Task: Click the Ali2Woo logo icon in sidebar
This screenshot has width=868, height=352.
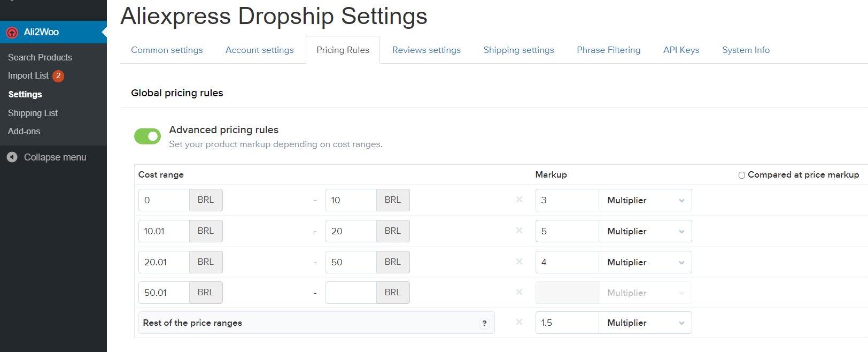Action: pos(12,33)
